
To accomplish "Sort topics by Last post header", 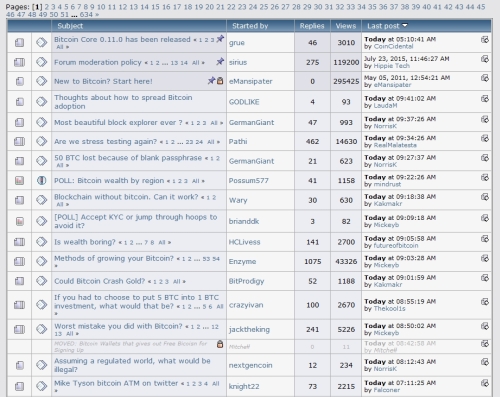I will click(383, 26).
